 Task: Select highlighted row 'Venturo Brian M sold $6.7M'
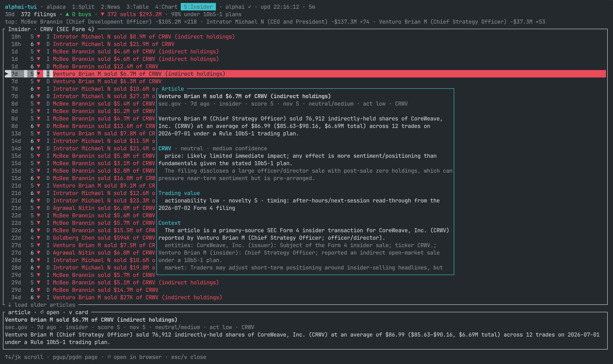click(305, 74)
